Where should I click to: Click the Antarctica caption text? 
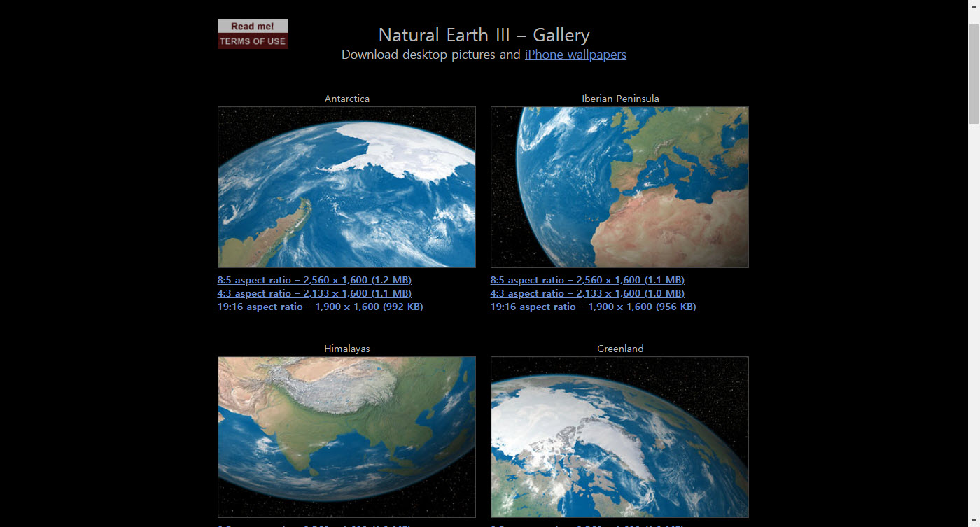click(347, 99)
